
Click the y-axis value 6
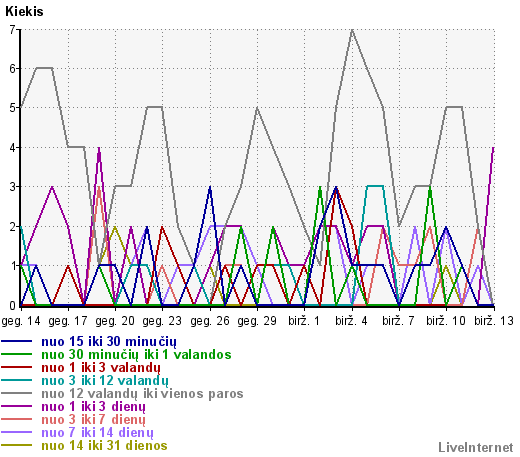(12, 69)
